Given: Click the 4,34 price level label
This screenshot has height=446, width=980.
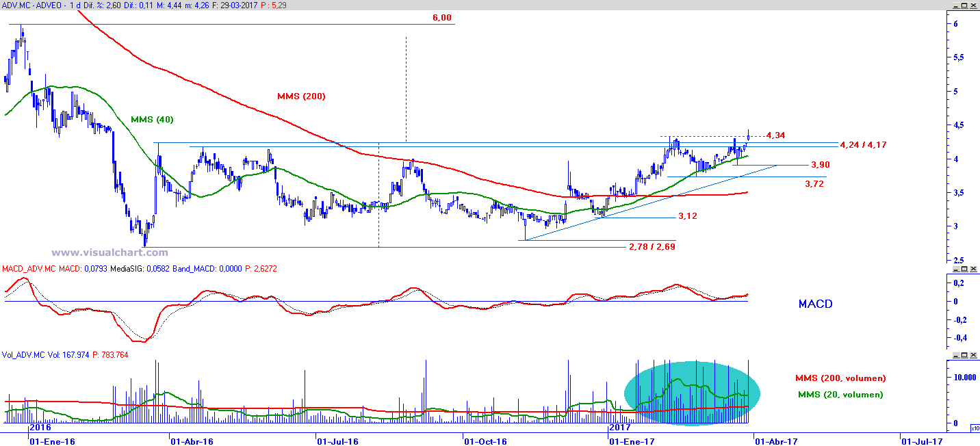Looking at the screenshot, I should coord(775,135).
